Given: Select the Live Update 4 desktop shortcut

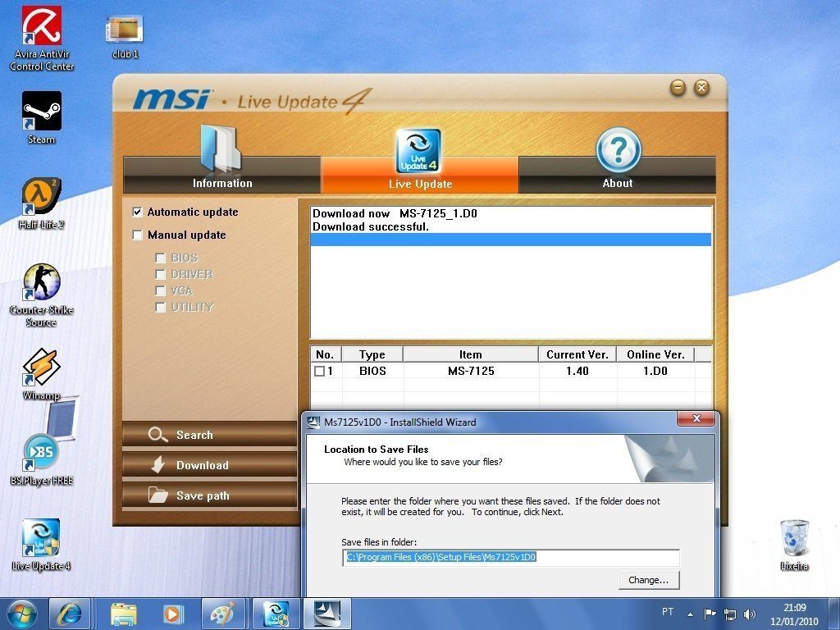Looking at the screenshot, I should (41, 545).
